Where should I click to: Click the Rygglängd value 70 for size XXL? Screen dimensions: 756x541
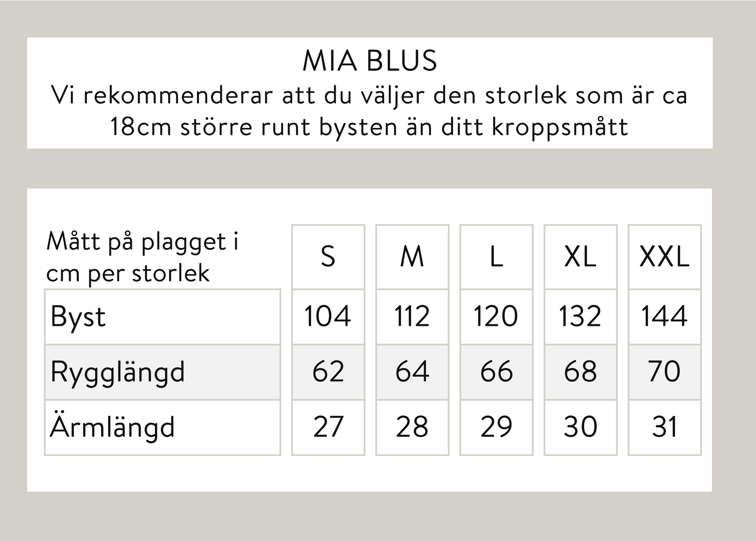click(x=664, y=372)
